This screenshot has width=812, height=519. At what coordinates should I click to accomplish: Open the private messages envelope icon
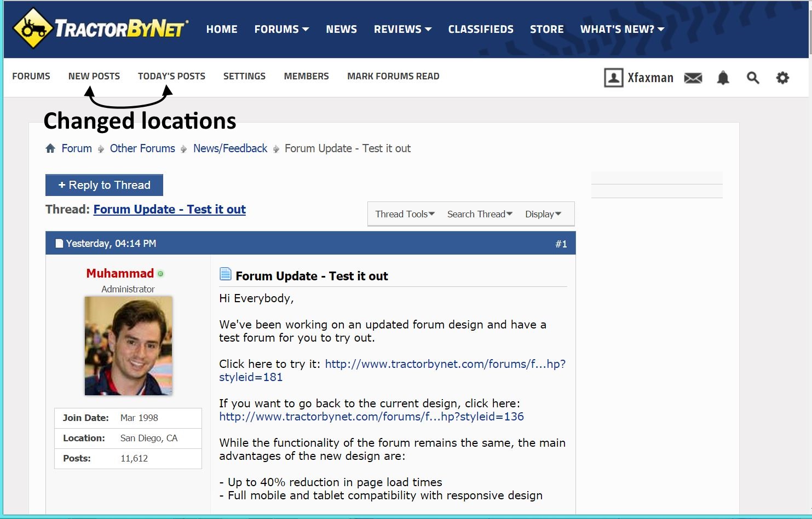point(693,78)
